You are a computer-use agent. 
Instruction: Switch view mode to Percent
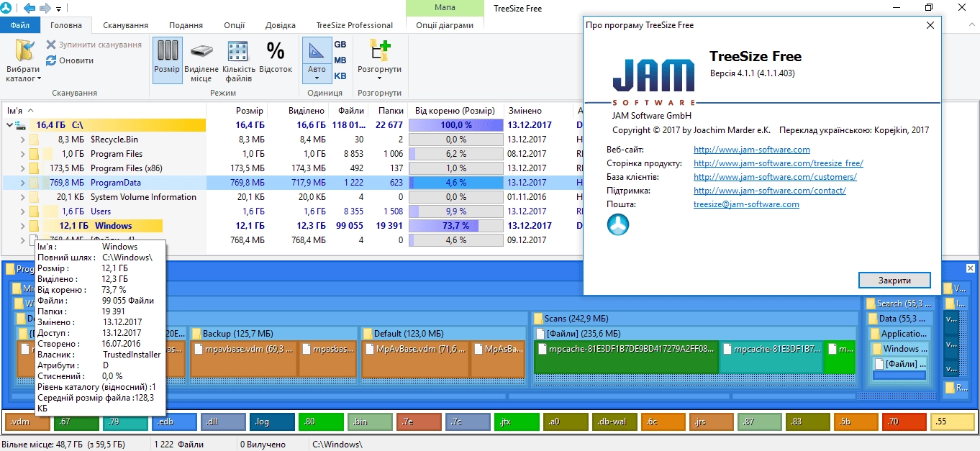[x=276, y=57]
